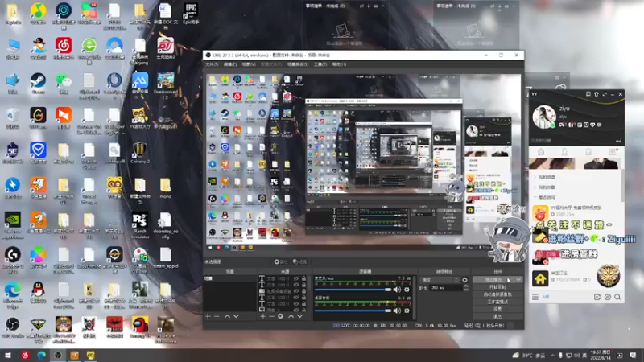The image size is (644, 362).
Task: Move selected source down in Sources
Action: pos(299,316)
